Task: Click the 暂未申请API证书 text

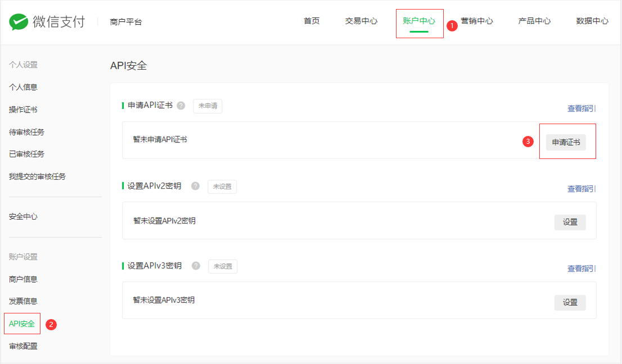Action: [160, 139]
